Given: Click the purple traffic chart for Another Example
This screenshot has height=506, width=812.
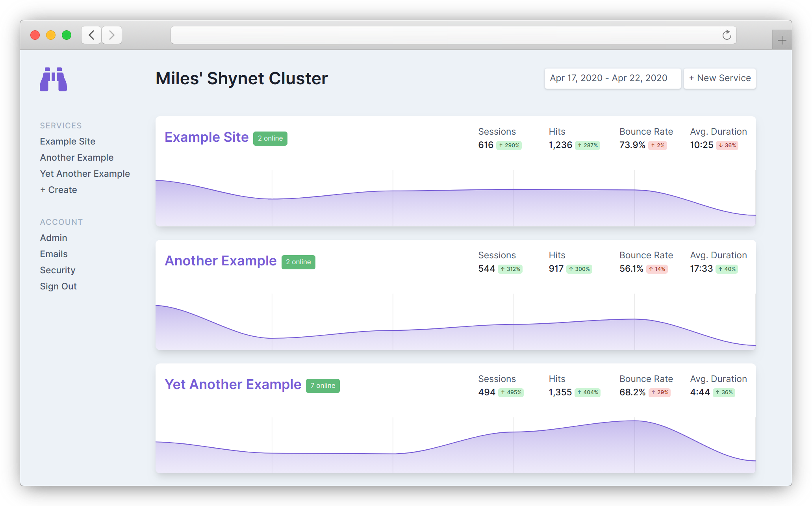Looking at the screenshot, I should point(453,331).
